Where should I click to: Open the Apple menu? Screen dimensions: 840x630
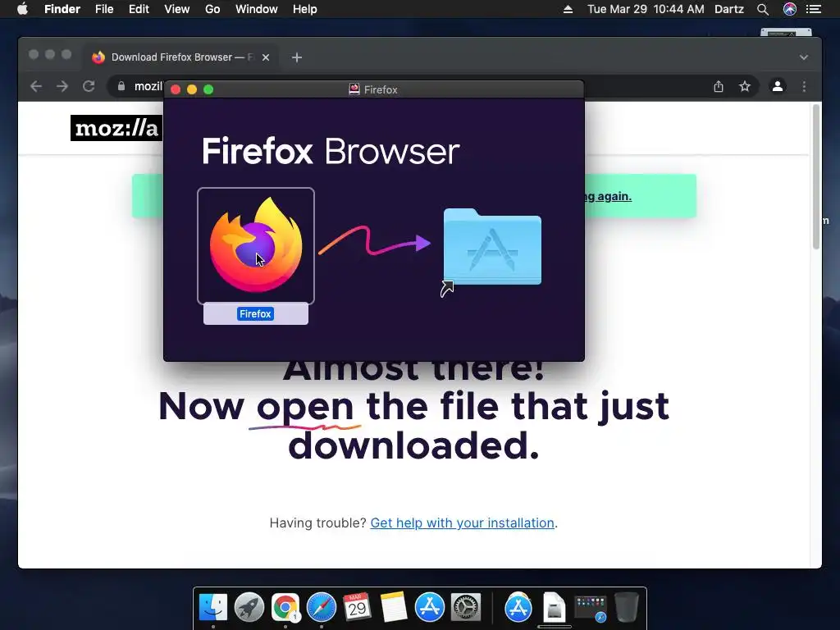22,9
